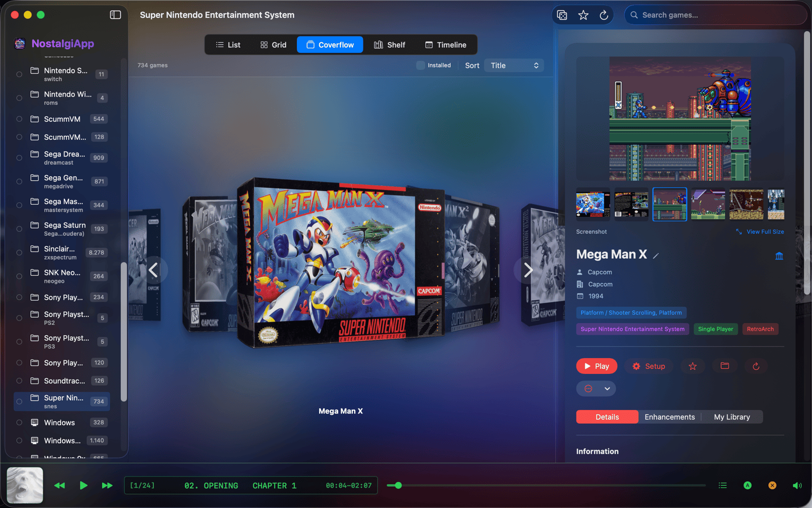Screen dimensions: 812x508
Task: Play the current soundtrack
Action: tap(84, 486)
